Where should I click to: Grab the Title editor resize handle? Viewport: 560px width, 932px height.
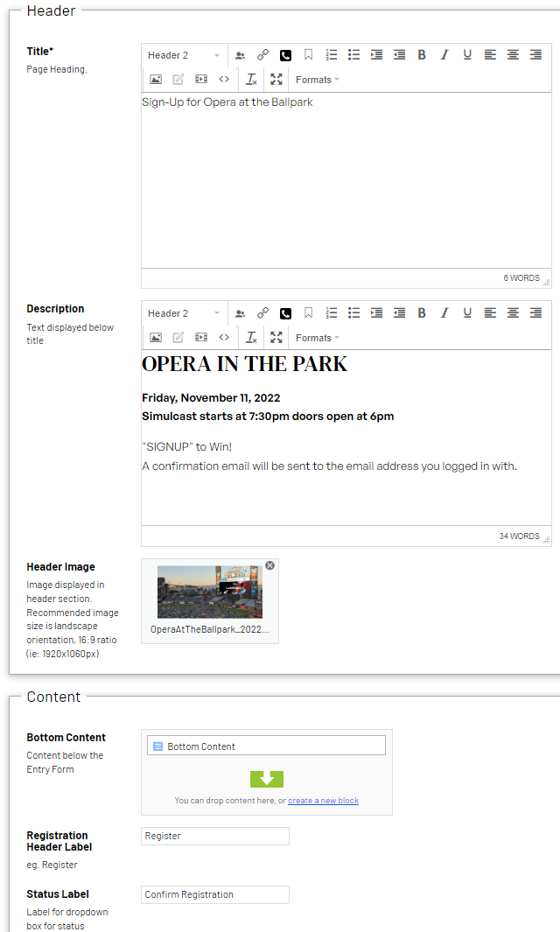(546, 283)
